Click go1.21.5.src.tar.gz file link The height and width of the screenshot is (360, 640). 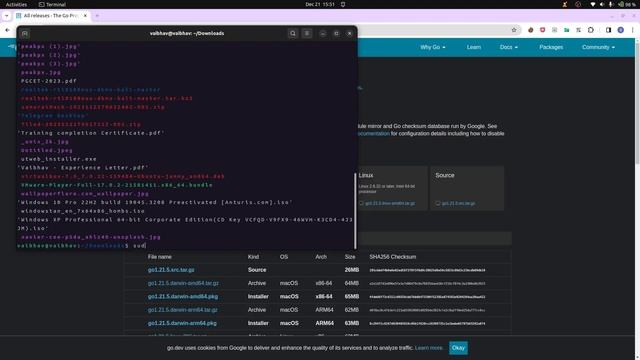click(171, 270)
